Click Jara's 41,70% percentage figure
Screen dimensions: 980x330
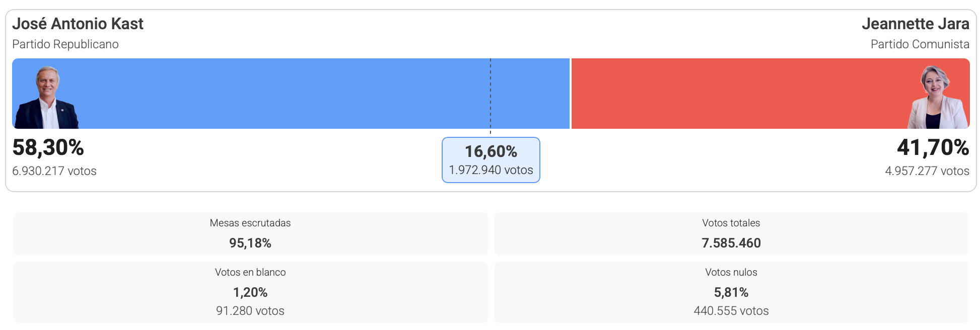click(x=933, y=147)
